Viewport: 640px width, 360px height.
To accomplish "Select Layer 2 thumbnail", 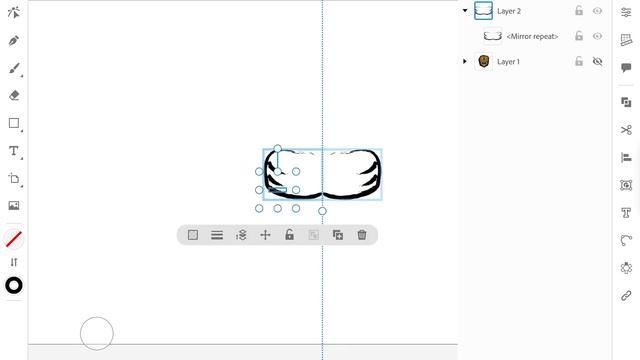I will (483, 11).
